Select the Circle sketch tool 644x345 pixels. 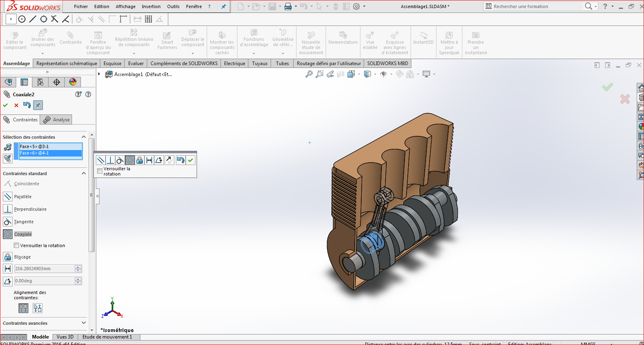(x=22, y=19)
